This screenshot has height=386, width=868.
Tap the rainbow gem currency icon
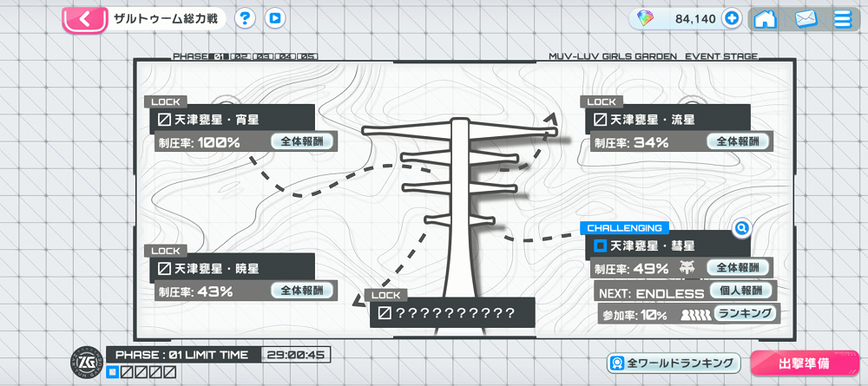point(646,19)
